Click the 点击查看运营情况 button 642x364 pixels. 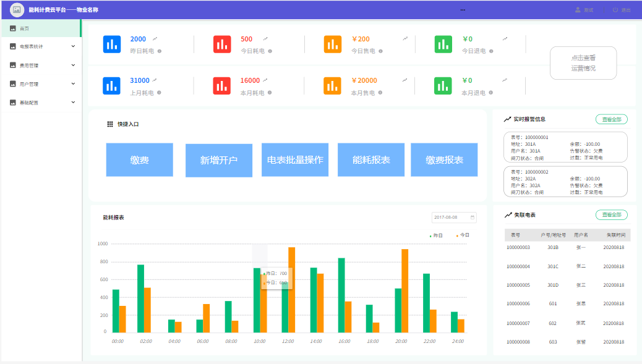(583, 63)
